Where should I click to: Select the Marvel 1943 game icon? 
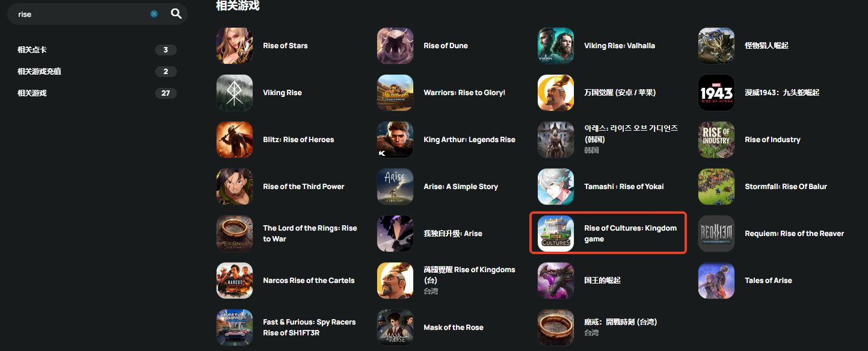[716, 93]
